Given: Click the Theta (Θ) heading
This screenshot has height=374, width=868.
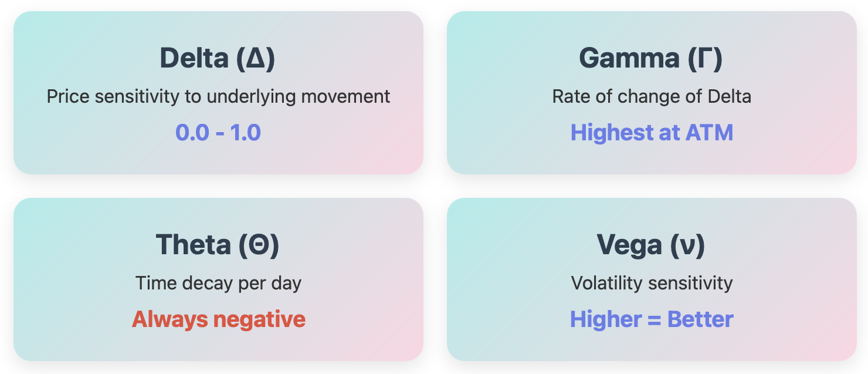Looking at the screenshot, I should (x=218, y=245).
